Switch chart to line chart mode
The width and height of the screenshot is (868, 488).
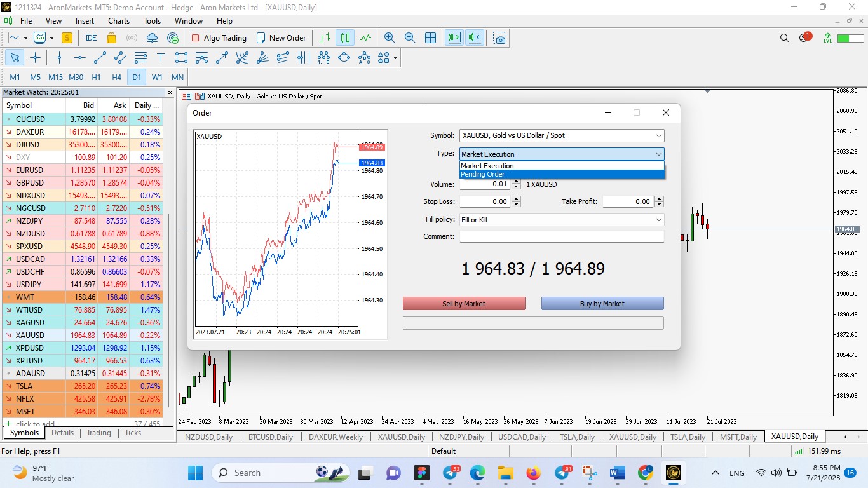click(x=365, y=38)
